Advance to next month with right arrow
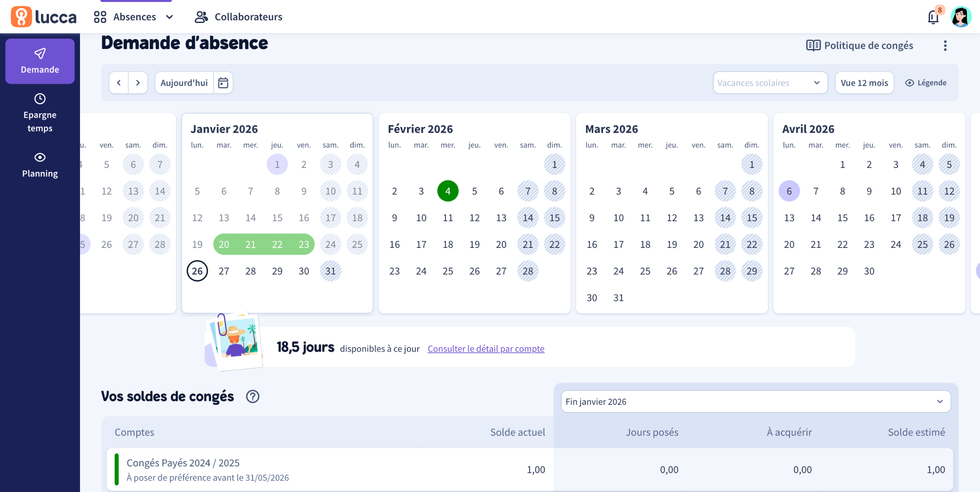 point(138,83)
